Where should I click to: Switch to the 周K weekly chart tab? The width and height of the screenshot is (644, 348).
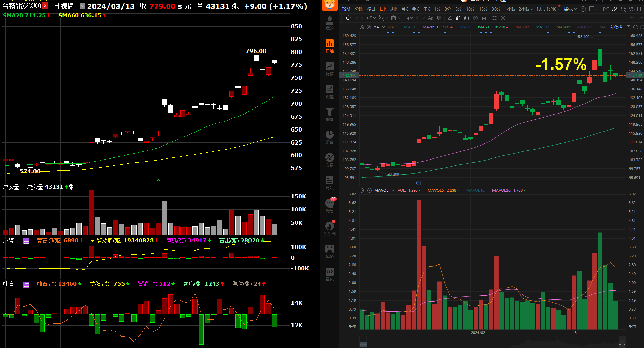[394, 9]
